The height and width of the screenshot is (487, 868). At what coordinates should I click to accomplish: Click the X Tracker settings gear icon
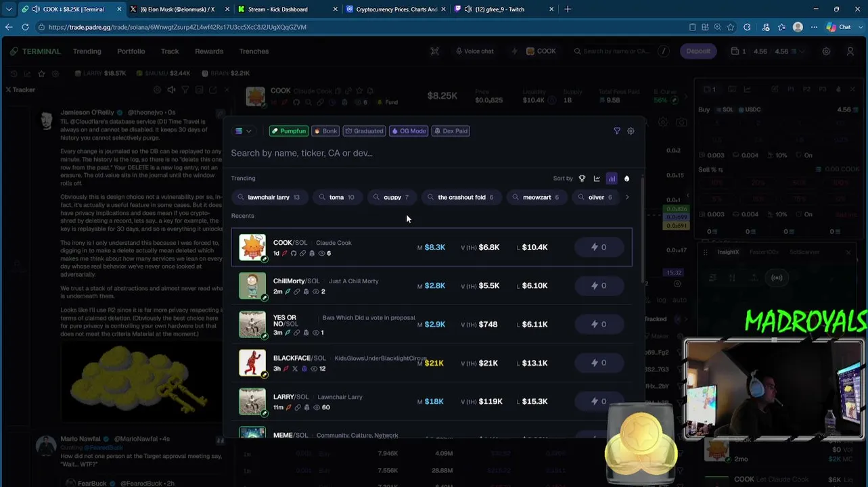tap(158, 90)
